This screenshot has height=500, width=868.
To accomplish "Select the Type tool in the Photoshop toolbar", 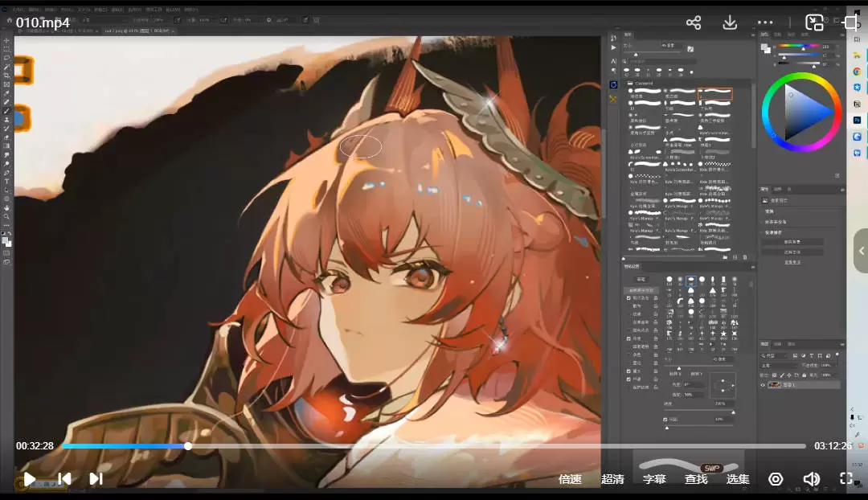I will click(x=6, y=181).
